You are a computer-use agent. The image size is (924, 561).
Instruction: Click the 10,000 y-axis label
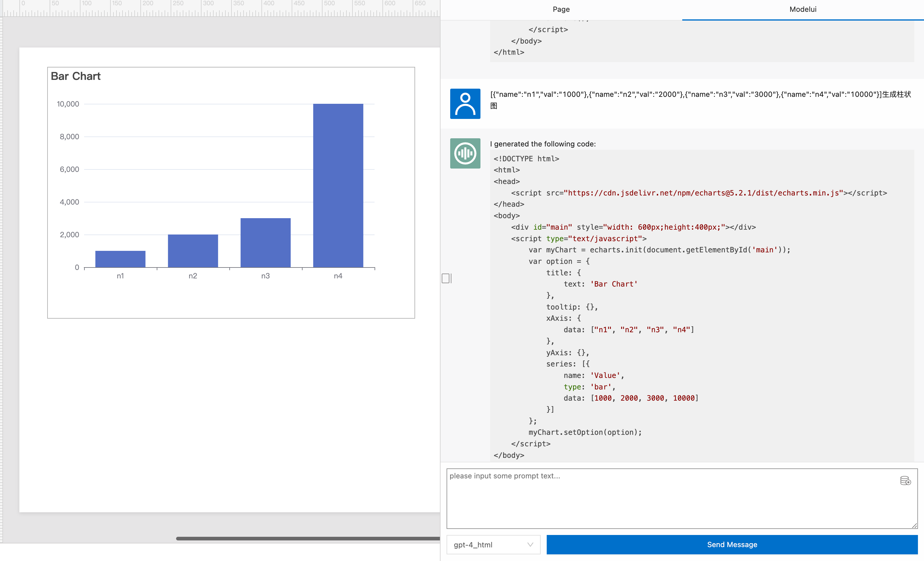[68, 104]
